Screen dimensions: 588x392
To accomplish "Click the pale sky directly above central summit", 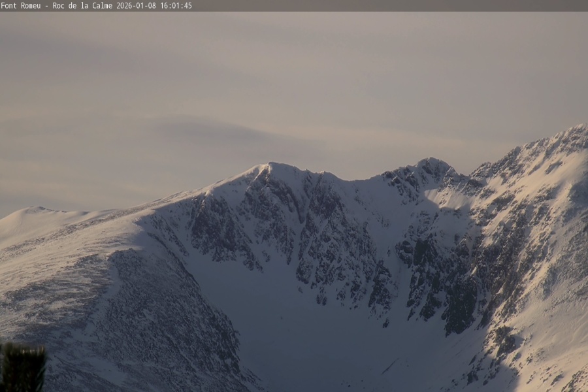I will [x=269, y=98].
